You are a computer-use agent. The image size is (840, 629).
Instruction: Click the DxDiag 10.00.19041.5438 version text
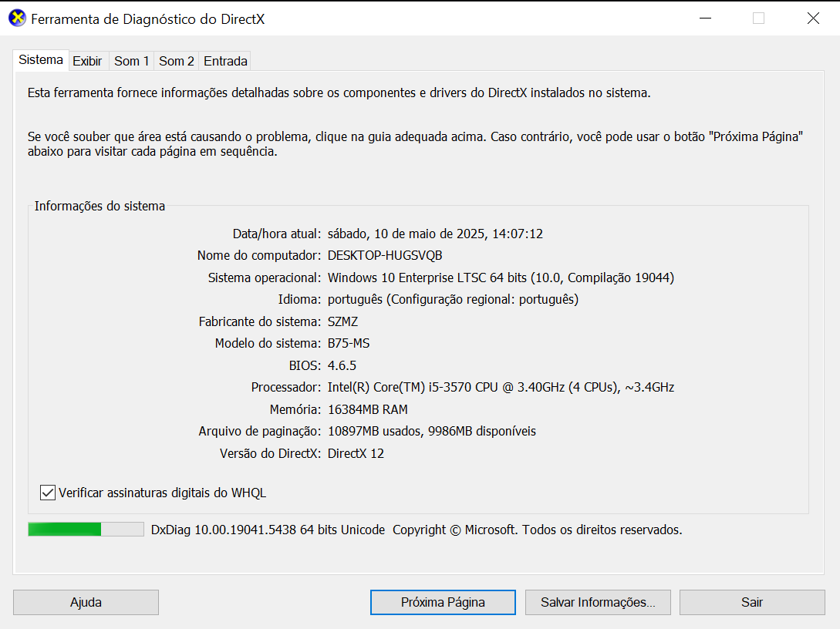point(268,530)
